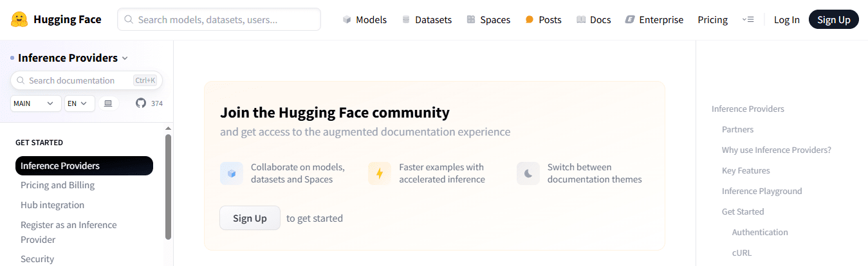The image size is (868, 266).
Task: Click the GET STARTED section heading
Action: (x=39, y=143)
